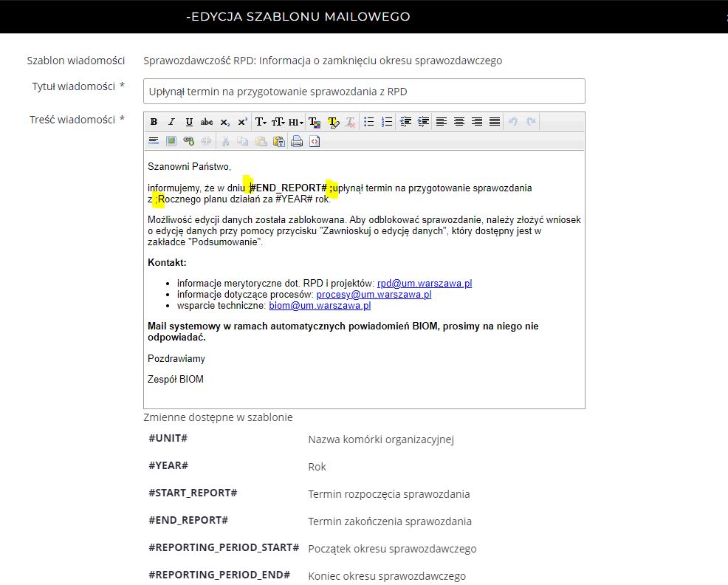Click the subscript icon

224,122
